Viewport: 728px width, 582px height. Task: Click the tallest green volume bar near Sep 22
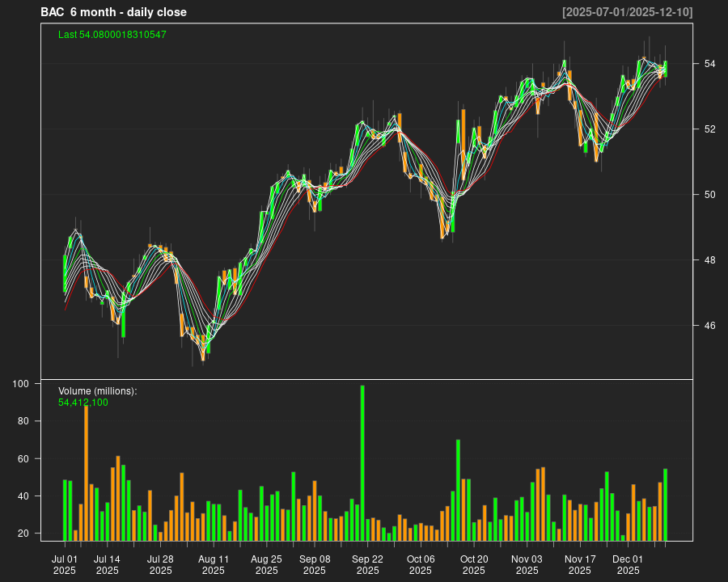pyautogui.click(x=362, y=462)
